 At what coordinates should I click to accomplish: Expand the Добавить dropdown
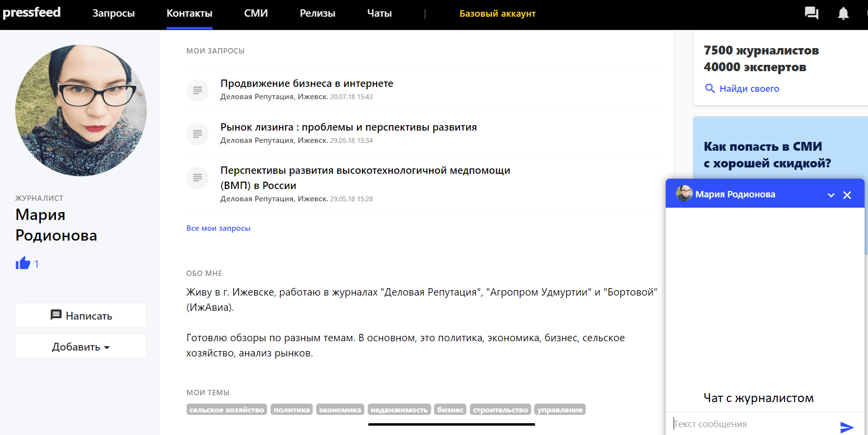click(81, 347)
